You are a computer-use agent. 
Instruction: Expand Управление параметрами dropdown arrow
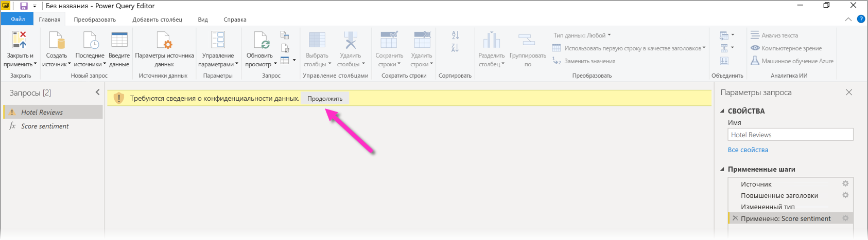[x=237, y=64]
